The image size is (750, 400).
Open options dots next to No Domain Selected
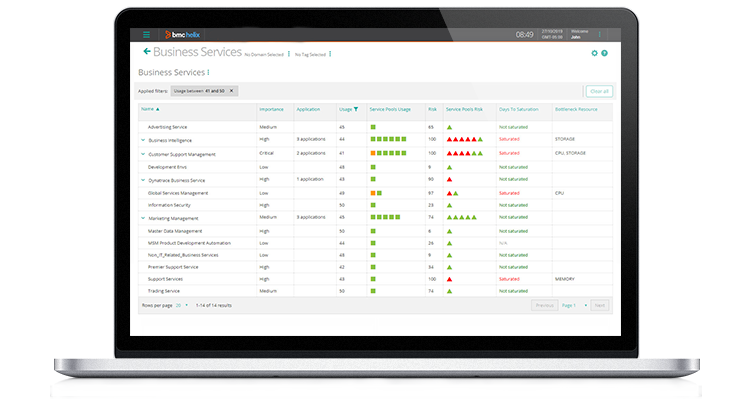(286, 53)
